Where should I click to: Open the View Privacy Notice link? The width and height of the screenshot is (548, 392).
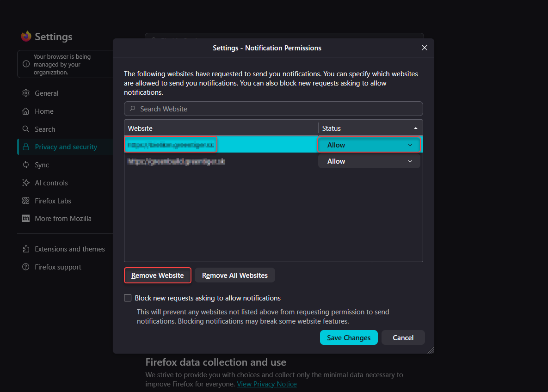coord(267,384)
